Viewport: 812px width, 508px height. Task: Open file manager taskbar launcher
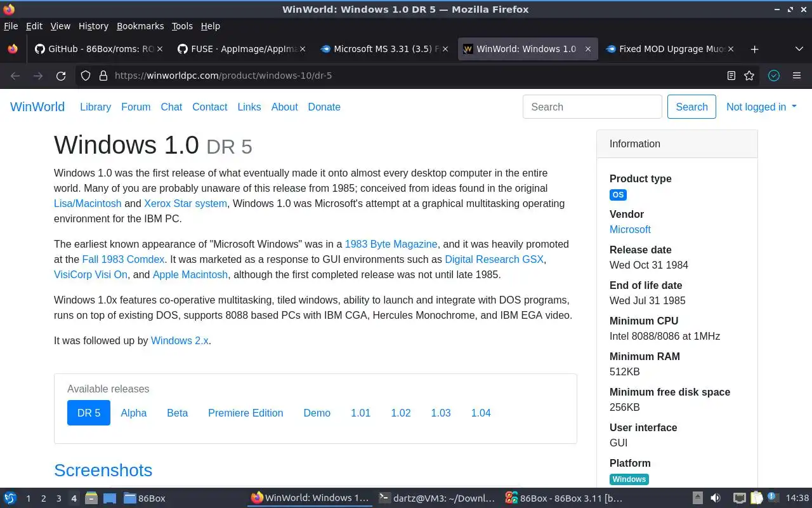click(91, 498)
